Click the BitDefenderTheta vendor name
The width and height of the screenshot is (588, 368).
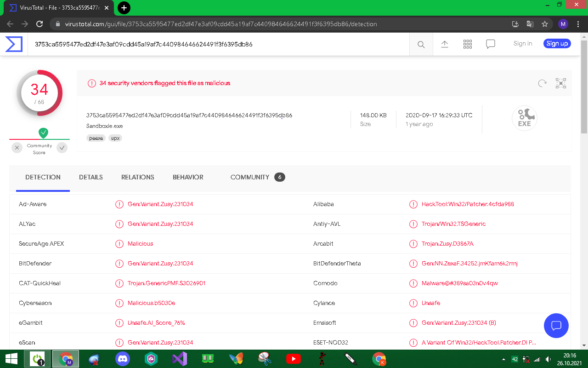(x=337, y=264)
